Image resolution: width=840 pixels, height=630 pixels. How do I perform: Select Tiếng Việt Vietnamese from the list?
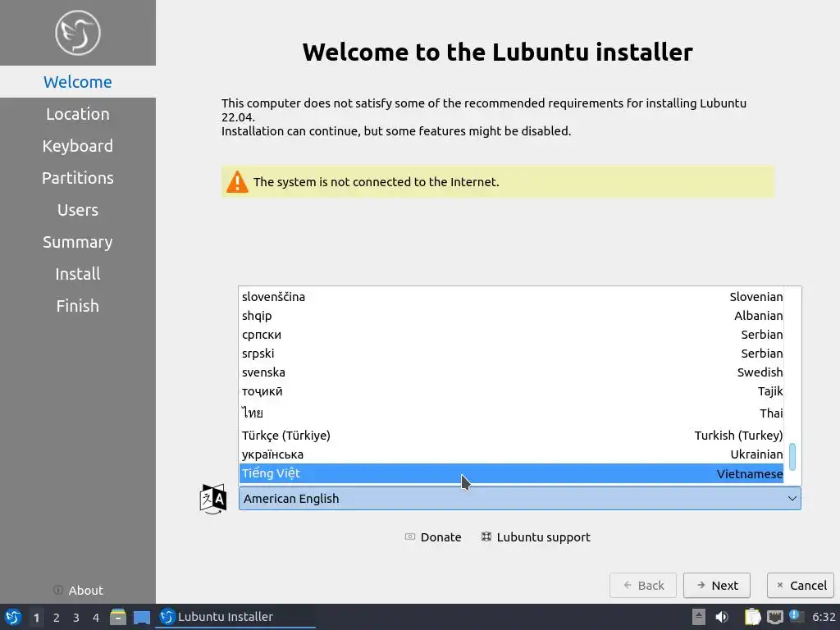(512, 473)
